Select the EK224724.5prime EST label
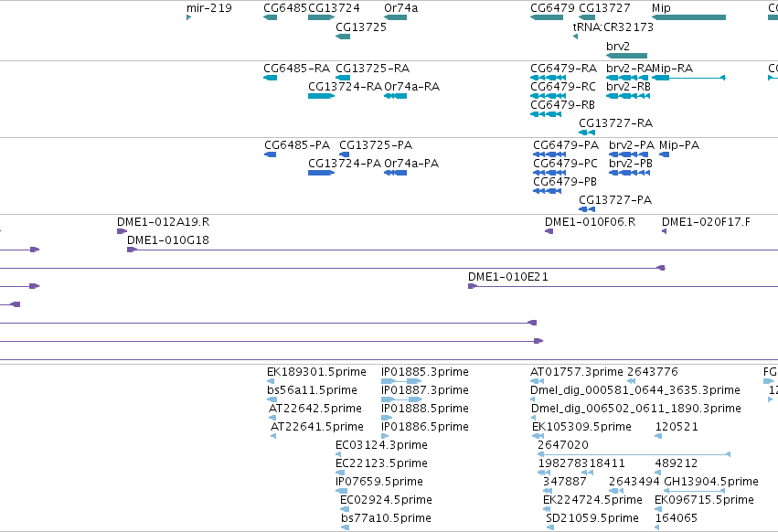This screenshot has width=778, height=532. 593,500
